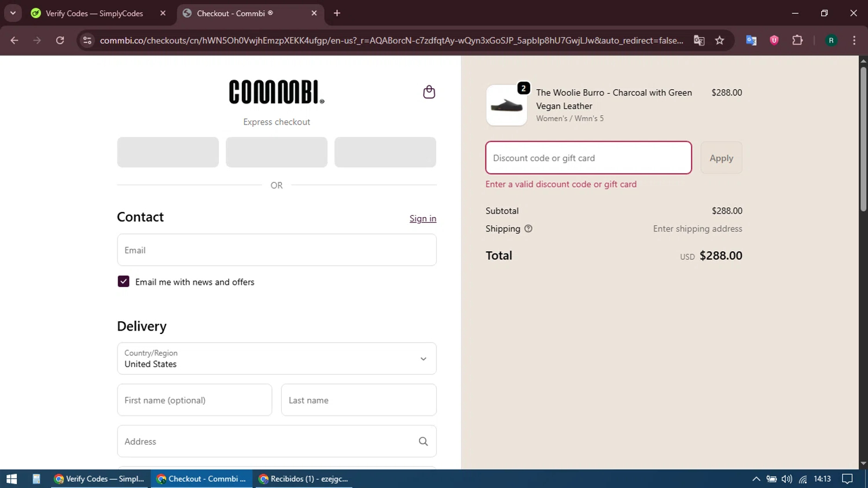
Task: Select the Checkout - Commbi tab
Action: 249,13
